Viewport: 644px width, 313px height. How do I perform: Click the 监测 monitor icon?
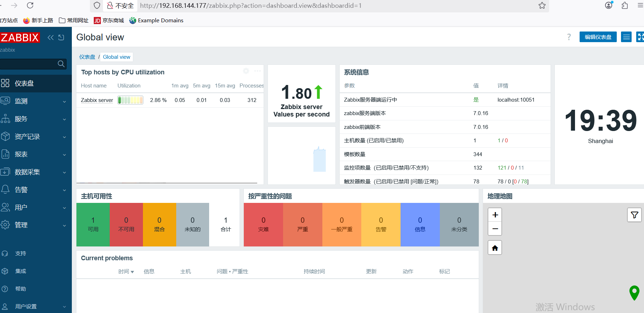pyautogui.click(x=5, y=101)
